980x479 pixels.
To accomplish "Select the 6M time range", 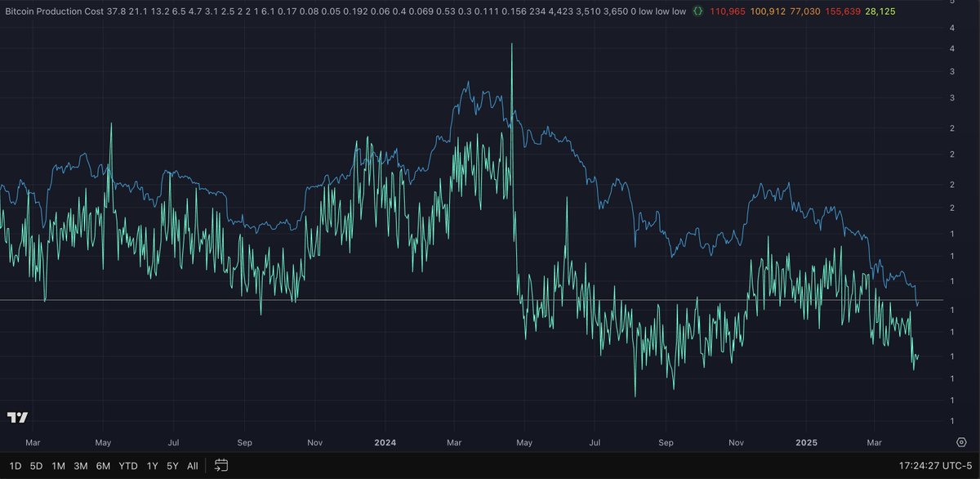I will point(103,466).
